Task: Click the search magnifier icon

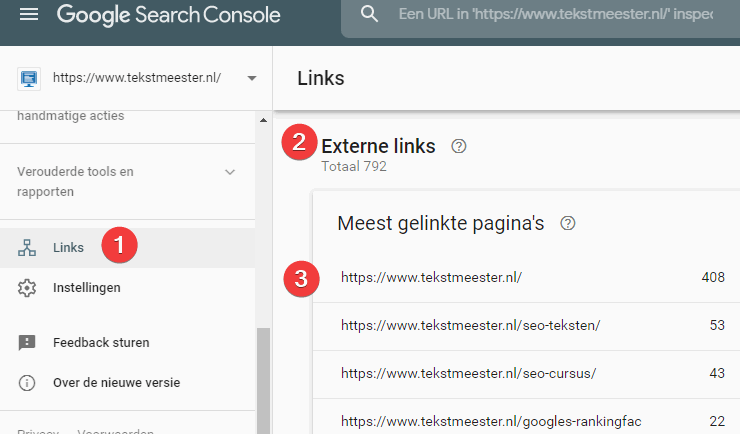Action: coord(369,14)
